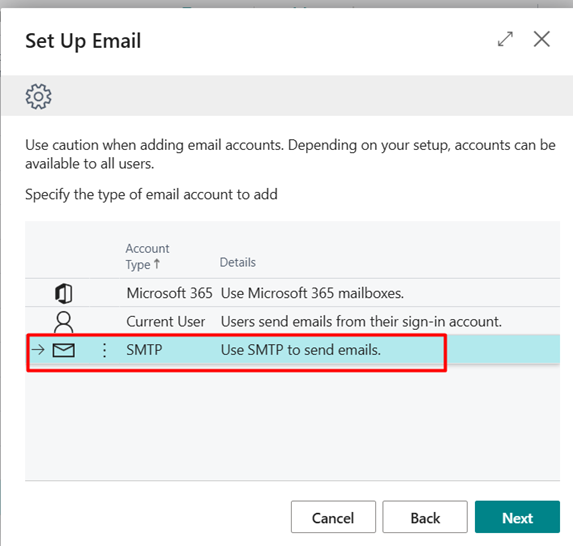The width and height of the screenshot is (573, 546).
Task: Click the Microsoft 365 Office icon
Action: [64, 293]
